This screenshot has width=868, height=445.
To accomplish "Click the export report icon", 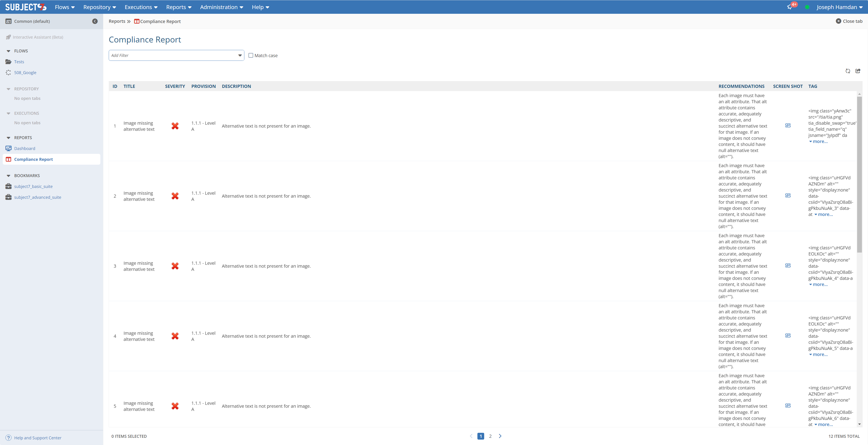I will pyautogui.click(x=858, y=71).
